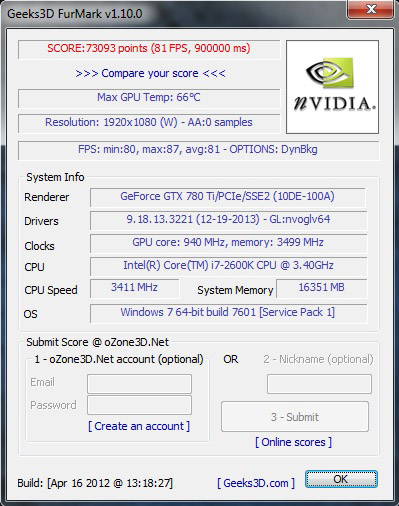399x506 pixels.
Task: Open the Online scores link
Action: coord(293,442)
